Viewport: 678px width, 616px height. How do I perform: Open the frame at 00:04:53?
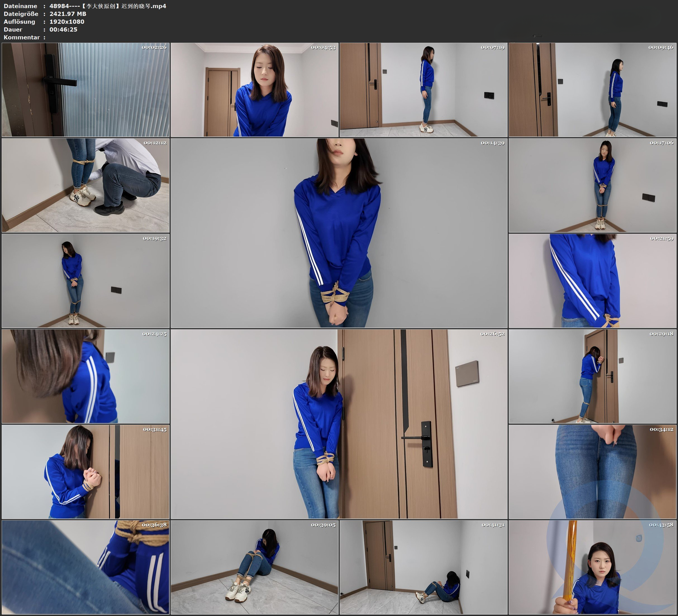(x=254, y=89)
